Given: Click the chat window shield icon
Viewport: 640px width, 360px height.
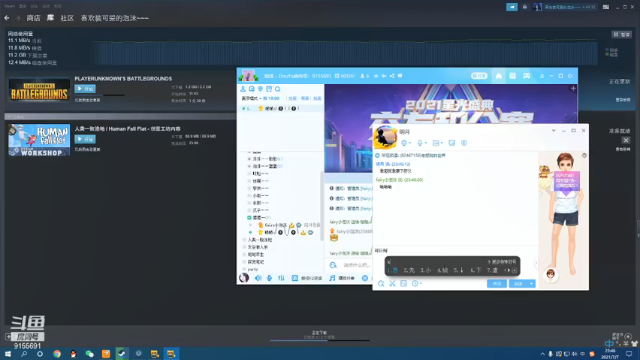Looking at the screenshot, I should (464, 143).
